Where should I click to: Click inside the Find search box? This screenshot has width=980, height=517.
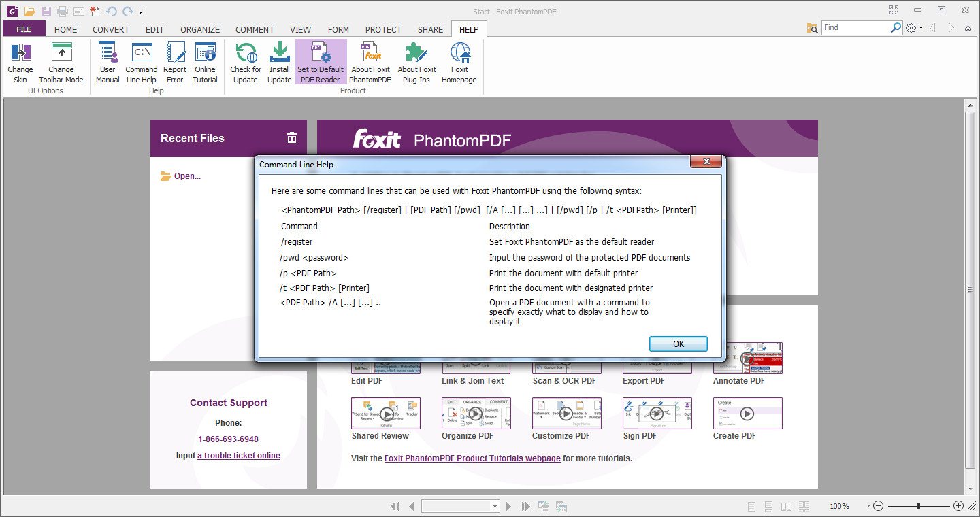(x=855, y=28)
